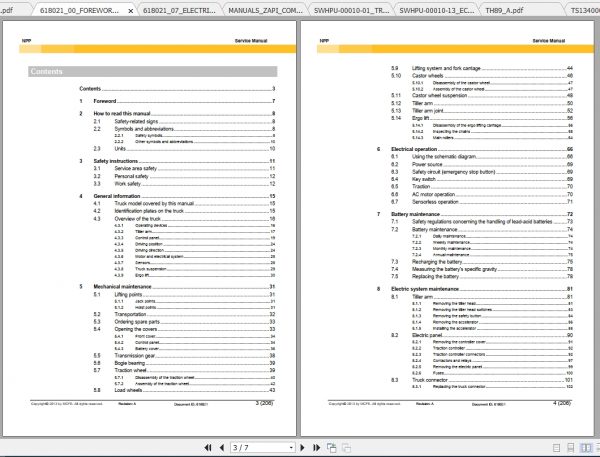Screen dimensions: 600x457
Task: Go to the first page
Action: click(x=208, y=447)
